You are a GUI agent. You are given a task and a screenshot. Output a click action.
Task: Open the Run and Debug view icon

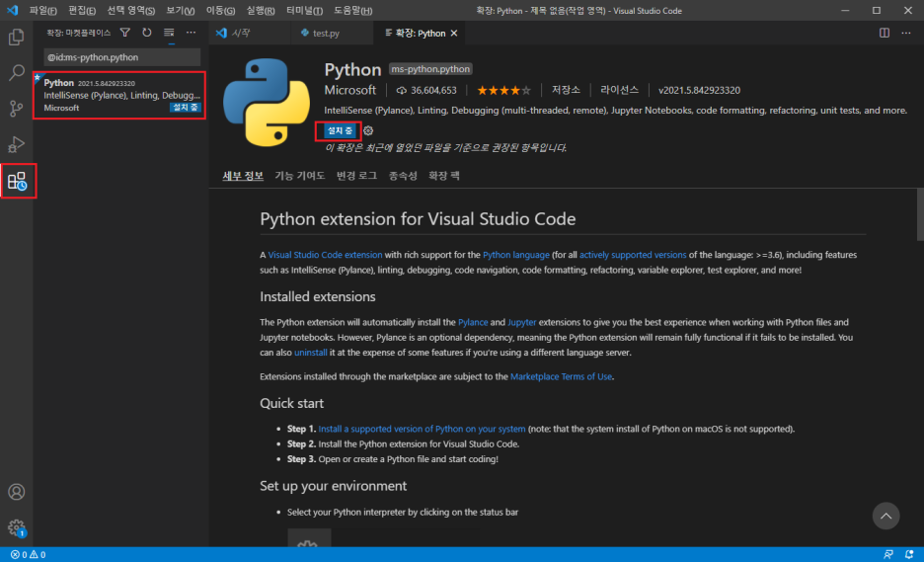tap(17, 144)
